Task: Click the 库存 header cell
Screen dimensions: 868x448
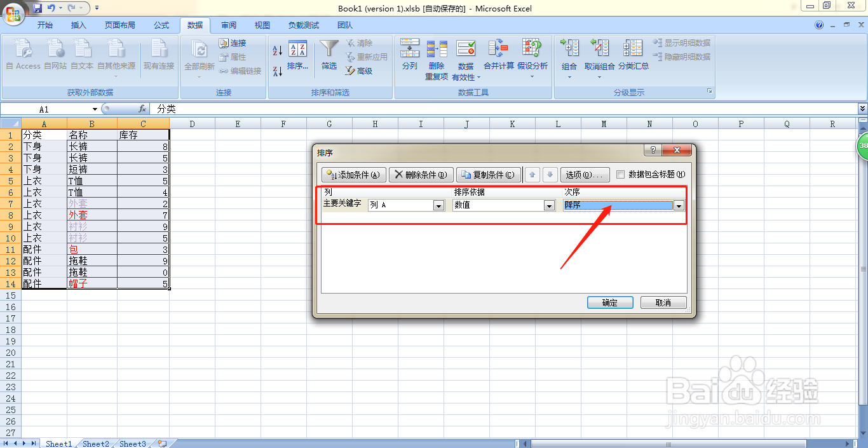Action: click(x=143, y=135)
